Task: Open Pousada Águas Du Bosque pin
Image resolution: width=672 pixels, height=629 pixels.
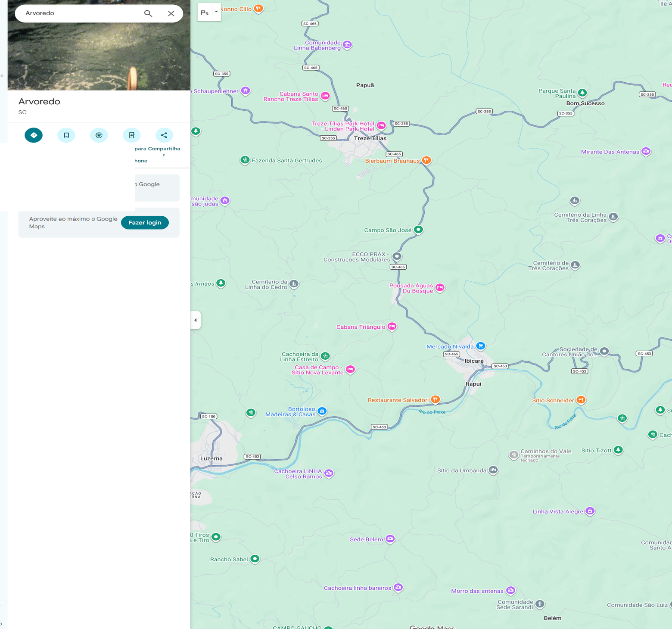Action: click(x=440, y=287)
